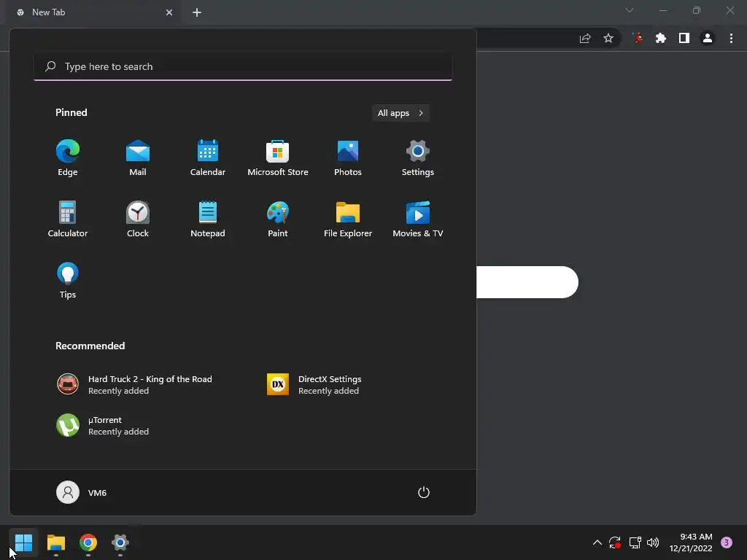
Task: Open the Clock app
Action: [x=138, y=219]
